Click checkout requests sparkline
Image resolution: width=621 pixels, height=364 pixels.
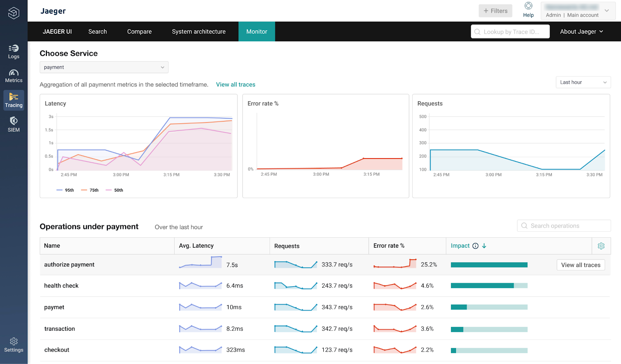(x=296, y=350)
